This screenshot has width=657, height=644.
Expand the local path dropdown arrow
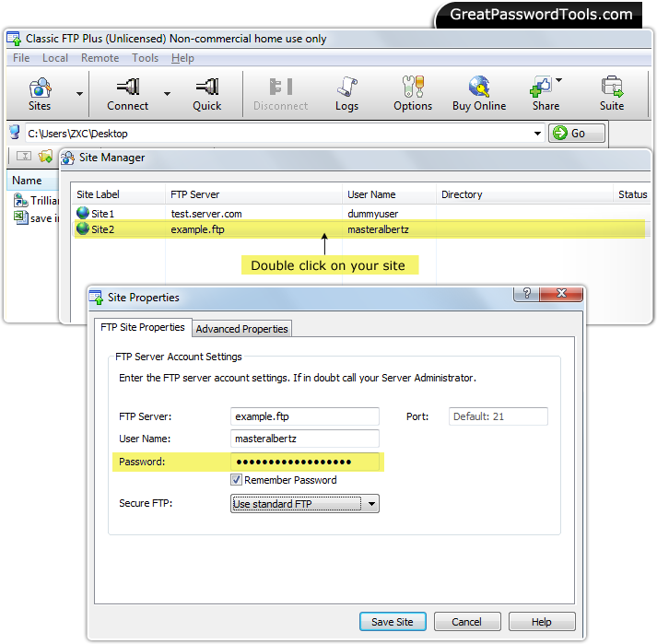537,134
